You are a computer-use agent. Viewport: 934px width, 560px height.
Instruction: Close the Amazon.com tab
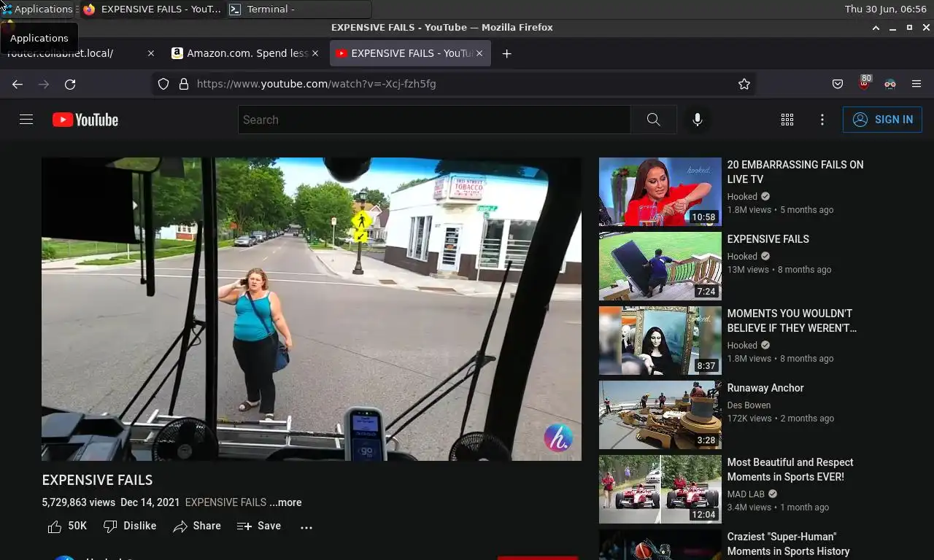(315, 53)
